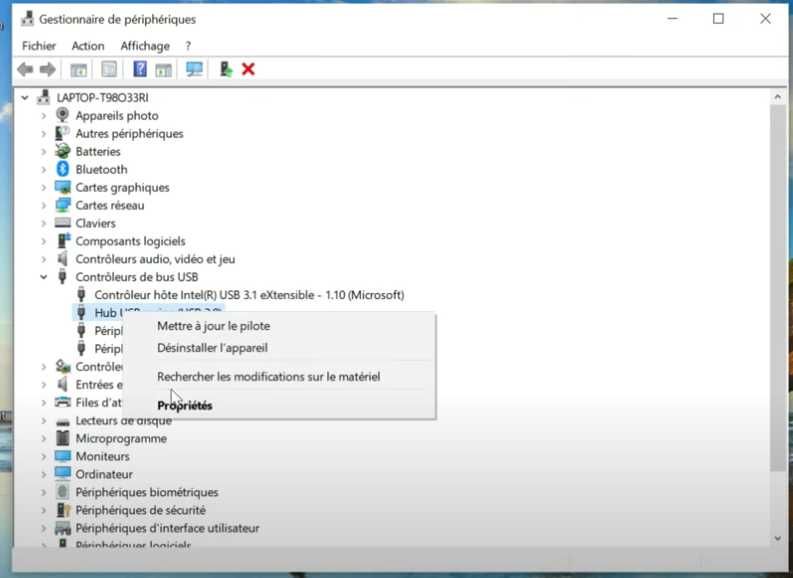Toggle the action pane toolbar icon

click(163, 70)
